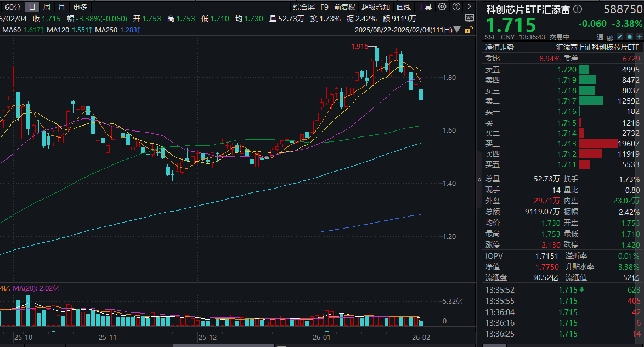Click the 融 margin trading icon
Screen dimensions: 644x347
[612, 37]
